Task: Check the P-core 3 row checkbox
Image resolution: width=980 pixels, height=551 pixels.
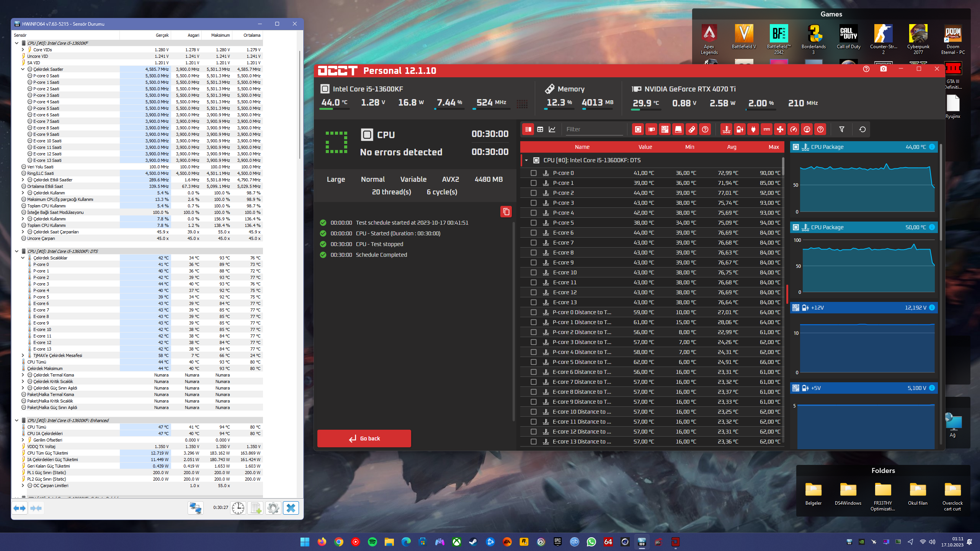Action: (x=534, y=203)
